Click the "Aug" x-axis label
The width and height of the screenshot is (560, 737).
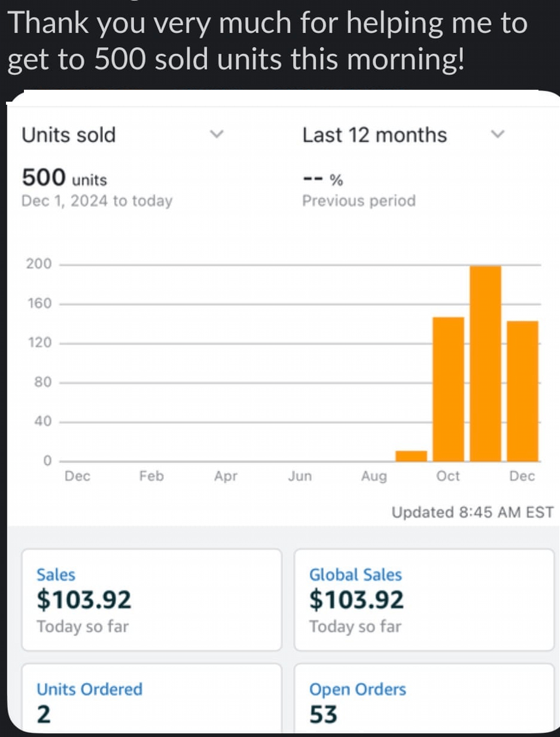pos(374,477)
